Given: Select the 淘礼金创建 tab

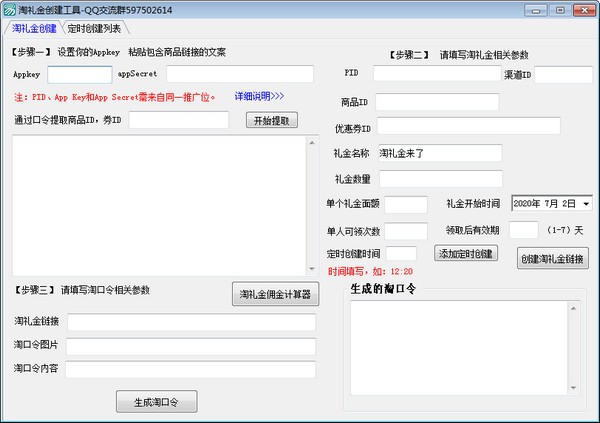Looking at the screenshot, I should pos(34,28).
